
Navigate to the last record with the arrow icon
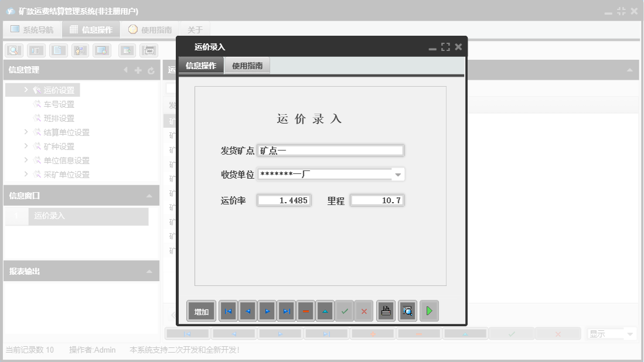[287, 311]
